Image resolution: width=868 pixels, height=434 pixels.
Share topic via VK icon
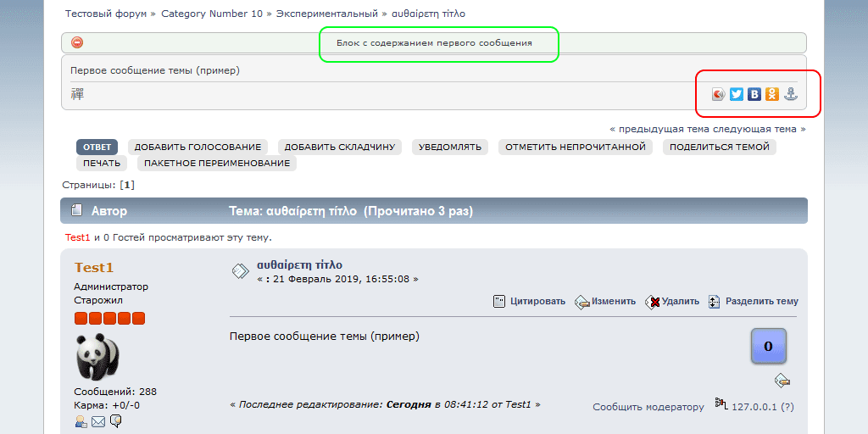[x=754, y=94]
